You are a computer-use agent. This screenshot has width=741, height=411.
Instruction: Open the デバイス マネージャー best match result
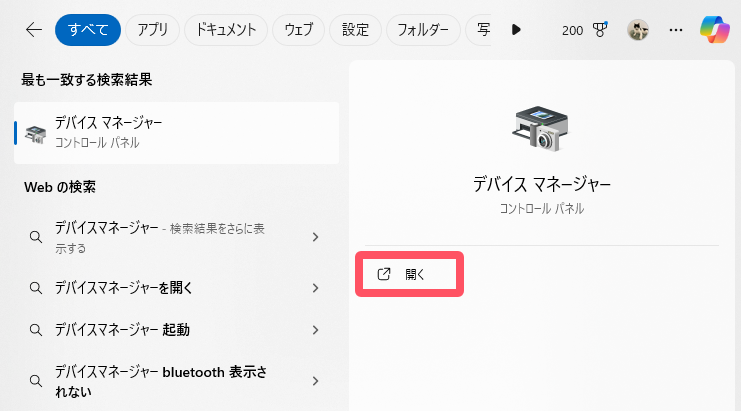(x=176, y=132)
